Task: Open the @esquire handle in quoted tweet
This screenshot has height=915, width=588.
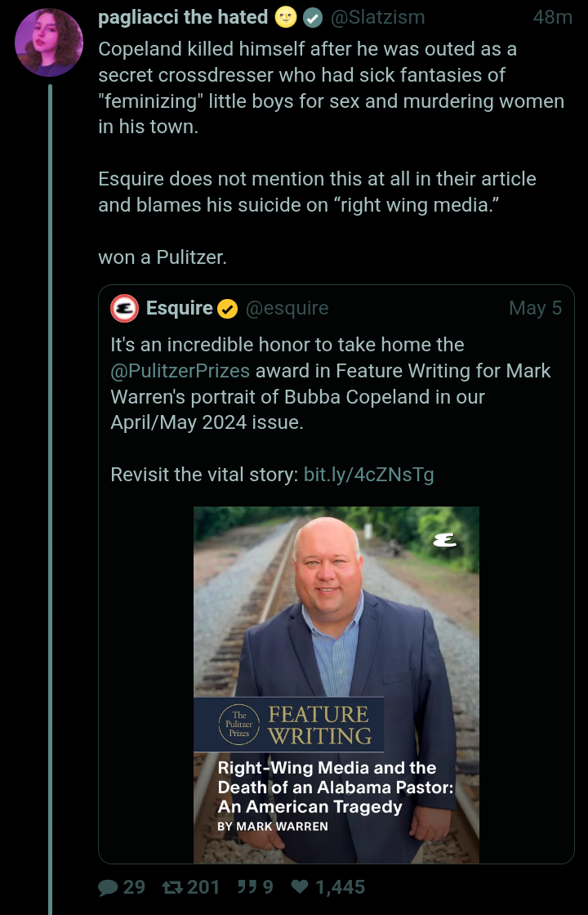Action: tap(287, 308)
